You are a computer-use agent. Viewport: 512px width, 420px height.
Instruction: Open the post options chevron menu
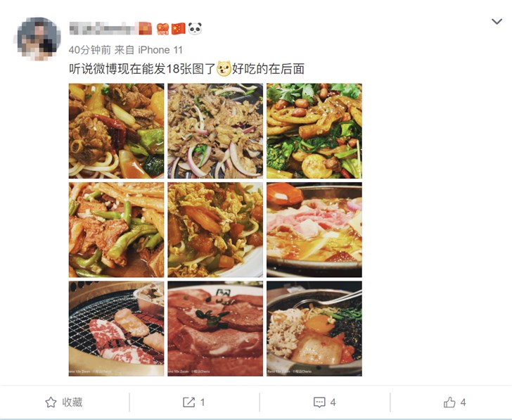(497, 22)
